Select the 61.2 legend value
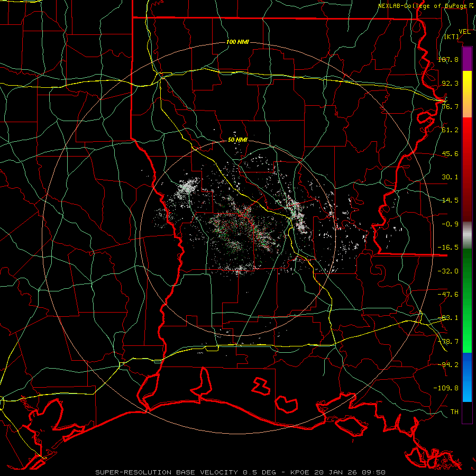The height and width of the screenshot is (476, 476). [450, 130]
